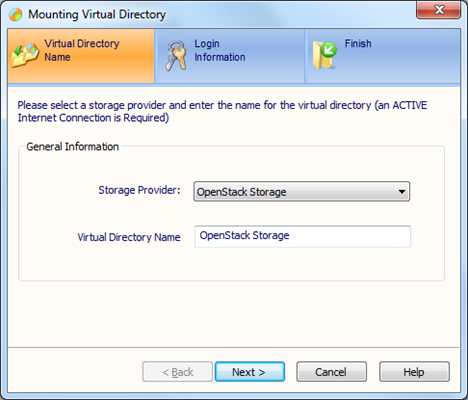
Task: Select the OpenStack Storage combo box
Action: click(302, 192)
